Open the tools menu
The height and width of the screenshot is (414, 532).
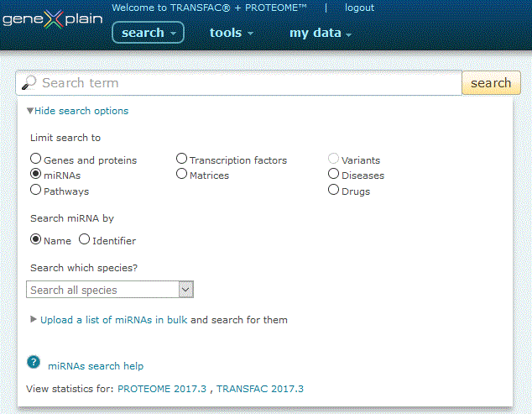click(232, 33)
